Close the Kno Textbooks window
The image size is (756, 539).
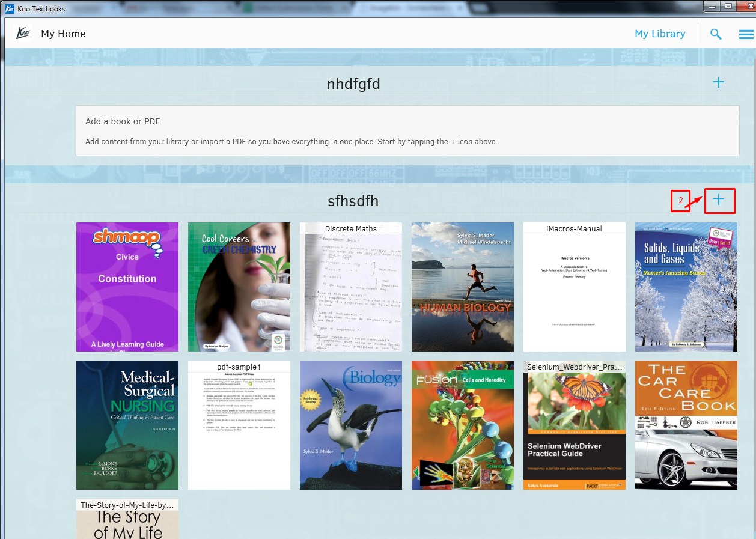pos(745,6)
